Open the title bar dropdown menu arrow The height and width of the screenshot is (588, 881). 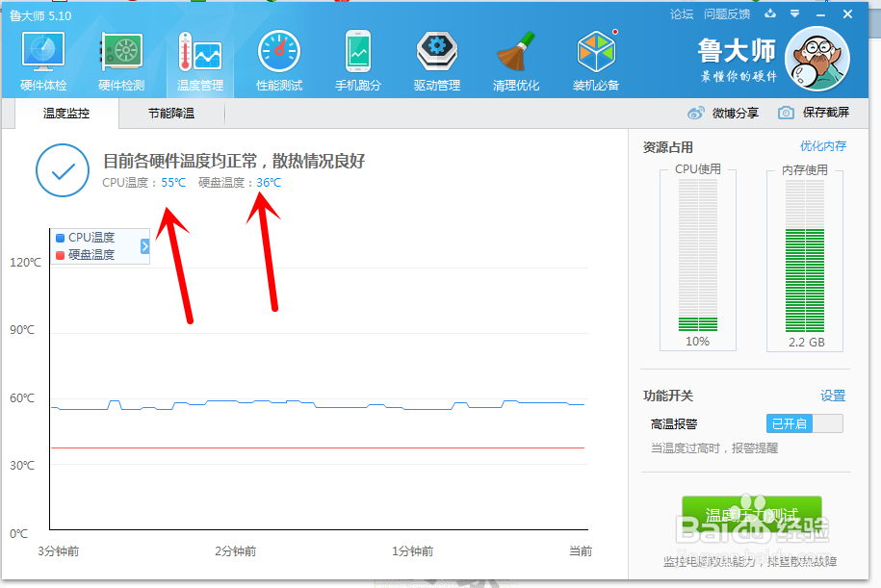pyautogui.click(x=794, y=13)
